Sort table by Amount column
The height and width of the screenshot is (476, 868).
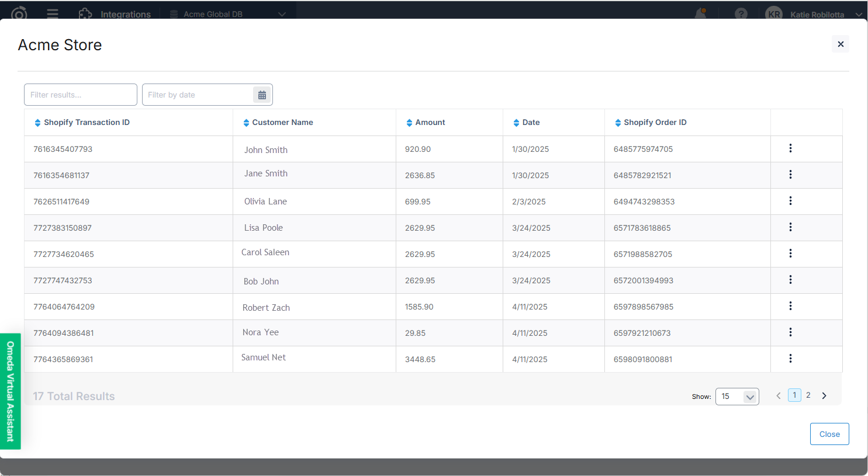426,123
